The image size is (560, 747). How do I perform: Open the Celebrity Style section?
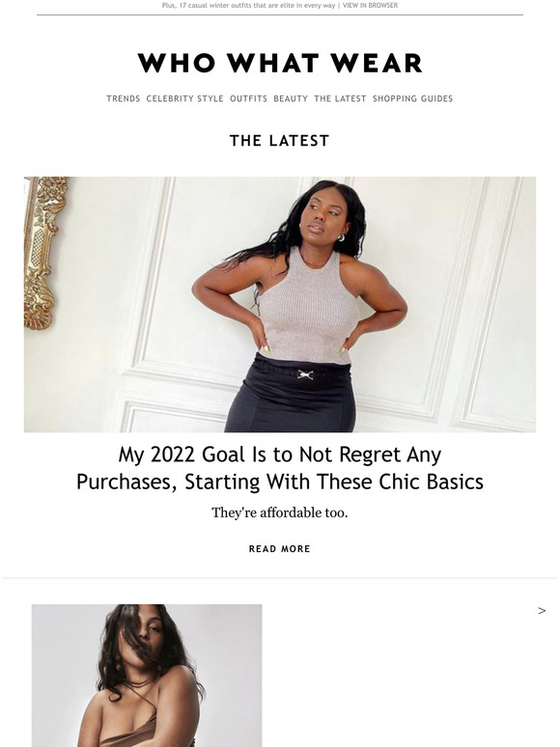185,98
